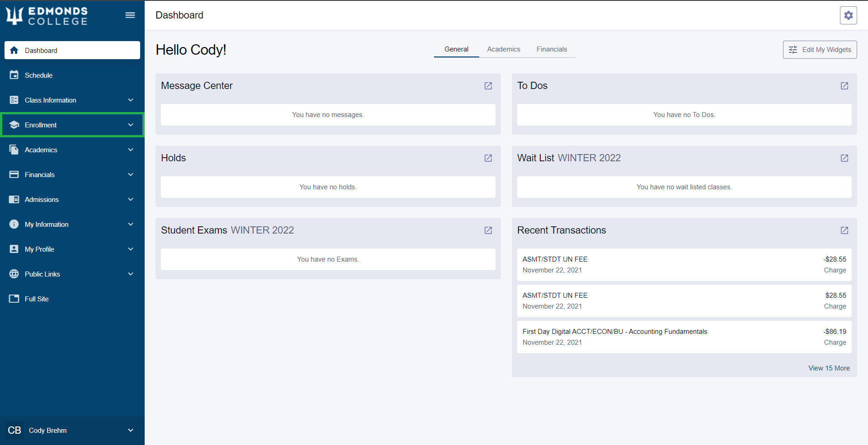Click the Edmonds College logo
The image size is (868, 445).
[47, 15]
